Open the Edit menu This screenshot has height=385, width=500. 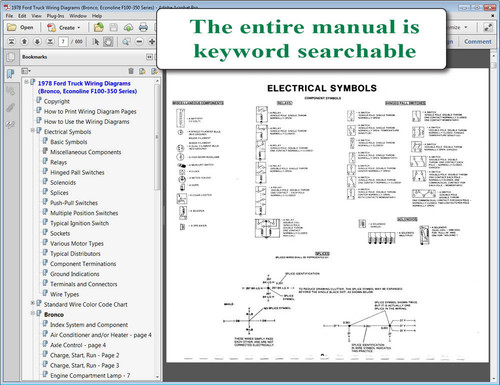click(x=22, y=16)
